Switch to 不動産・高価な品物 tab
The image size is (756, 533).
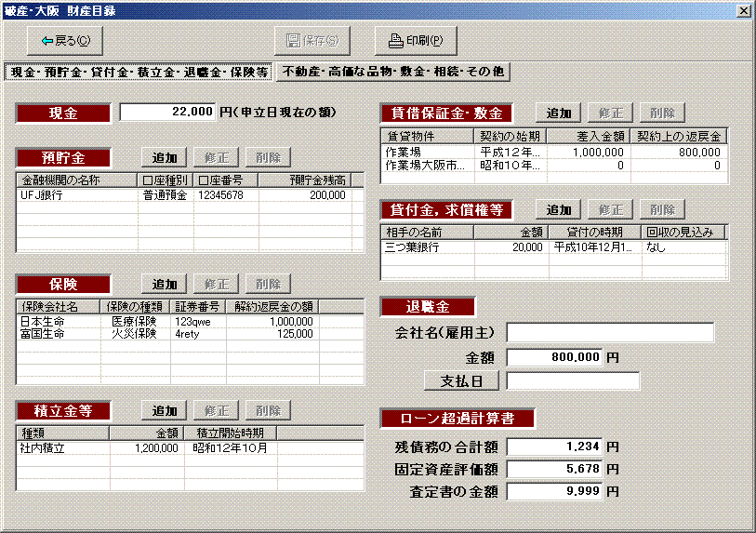point(392,72)
